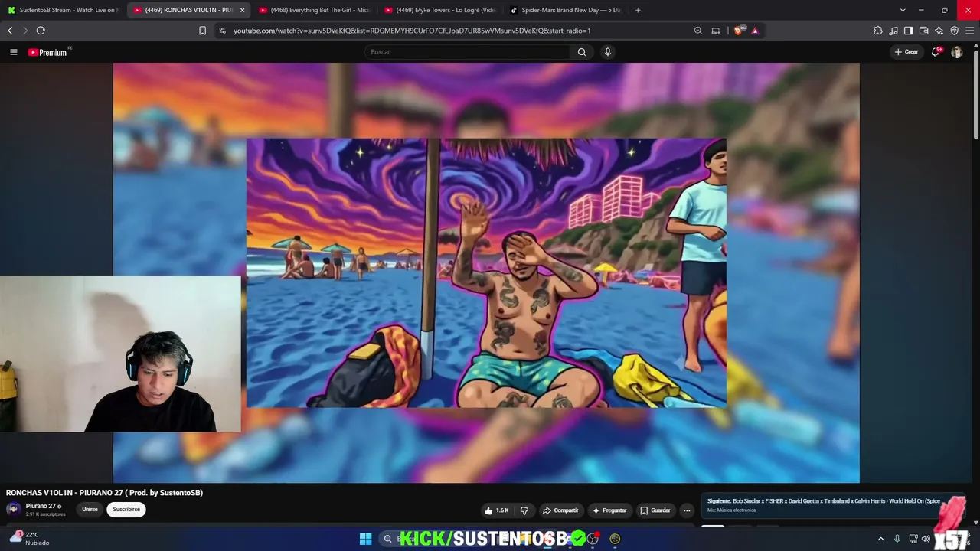Like the video with 1.6 K likes
The width and height of the screenshot is (980, 551).
tap(496, 510)
